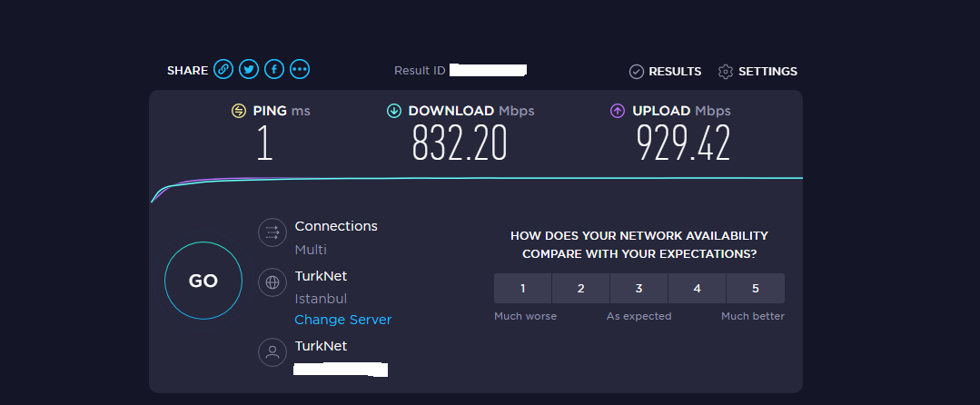Screen dimensions: 980x405
Task: Click the upload arrow icon
Action: (618, 111)
